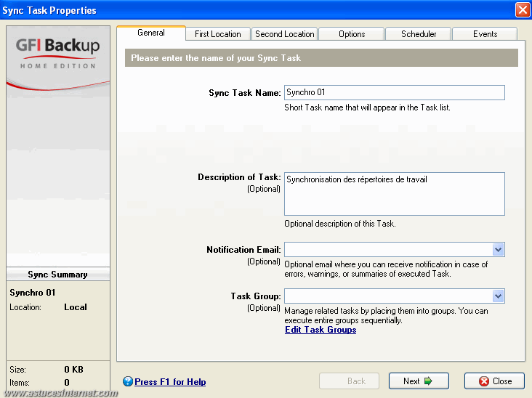Expand the Notification Email dropdown arrow
This screenshot has width=532, height=398.
(x=498, y=250)
